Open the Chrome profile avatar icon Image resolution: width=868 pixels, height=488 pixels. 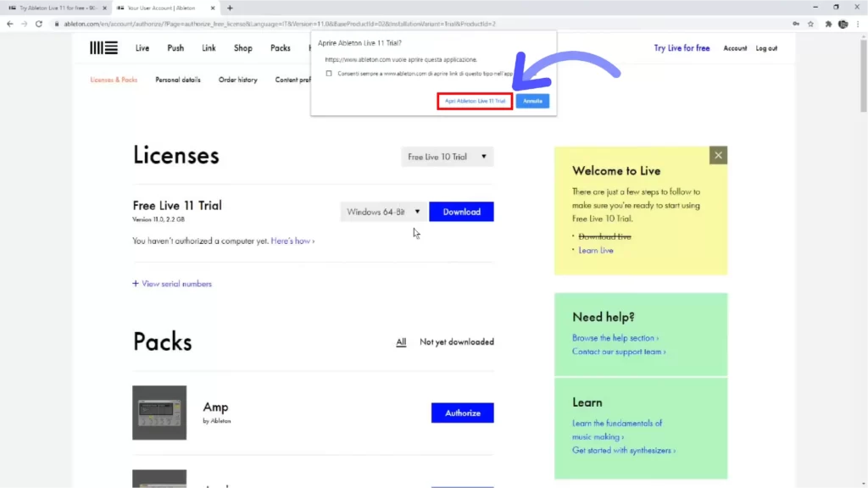click(843, 24)
